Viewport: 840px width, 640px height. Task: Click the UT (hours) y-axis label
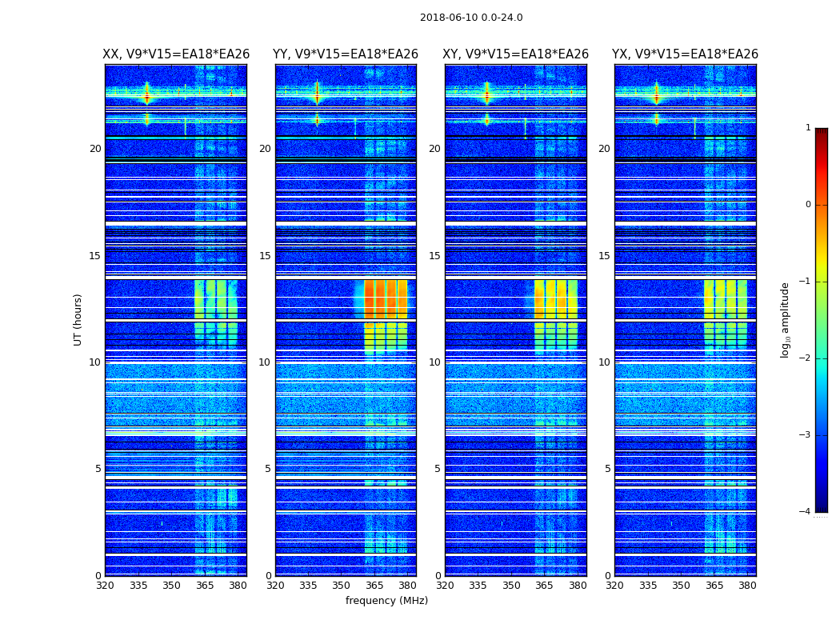[x=78, y=320]
